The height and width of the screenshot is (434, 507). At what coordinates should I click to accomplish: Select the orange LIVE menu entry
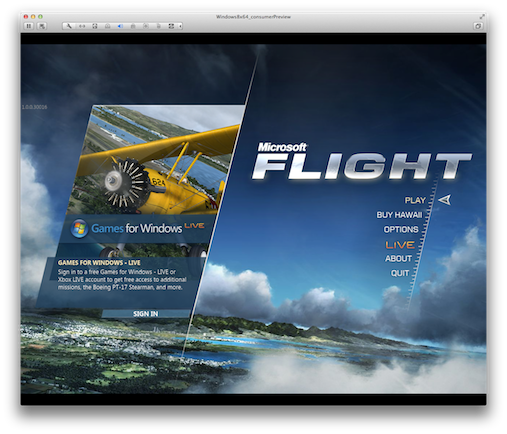click(x=400, y=245)
